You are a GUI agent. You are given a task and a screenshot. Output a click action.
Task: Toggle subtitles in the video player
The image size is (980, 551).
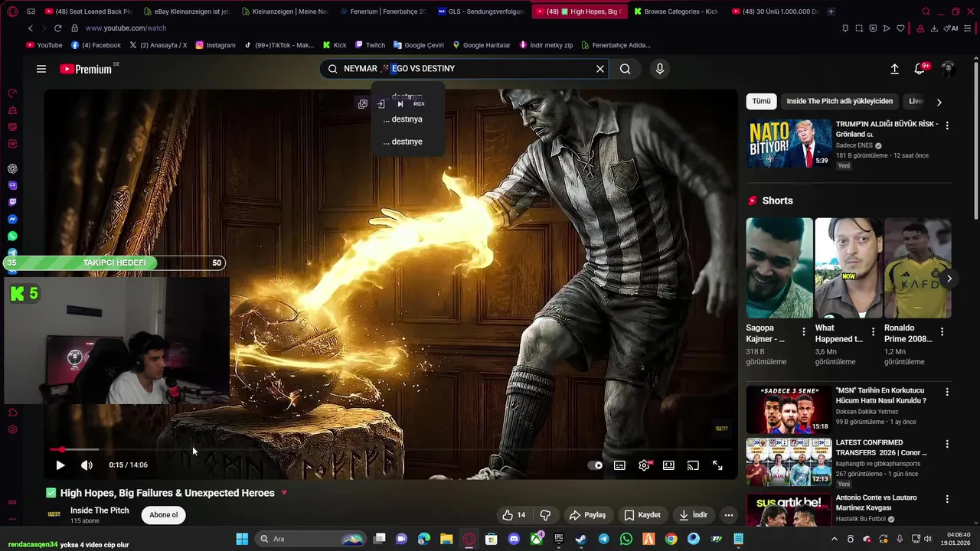click(x=619, y=465)
